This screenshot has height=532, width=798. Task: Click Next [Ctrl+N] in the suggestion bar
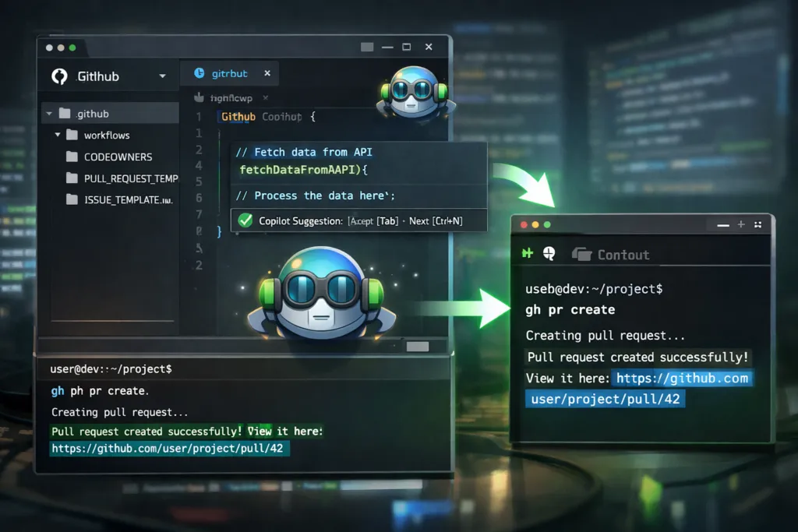436,221
